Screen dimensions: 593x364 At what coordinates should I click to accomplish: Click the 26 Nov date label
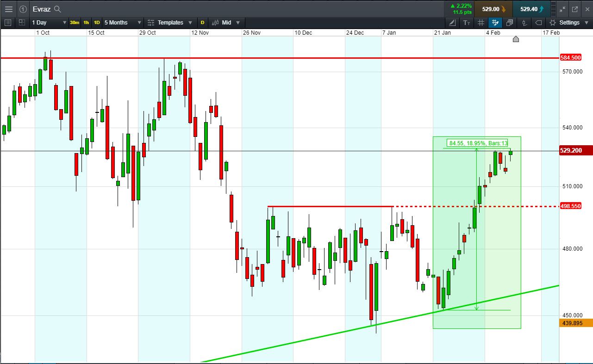(252, 33)
